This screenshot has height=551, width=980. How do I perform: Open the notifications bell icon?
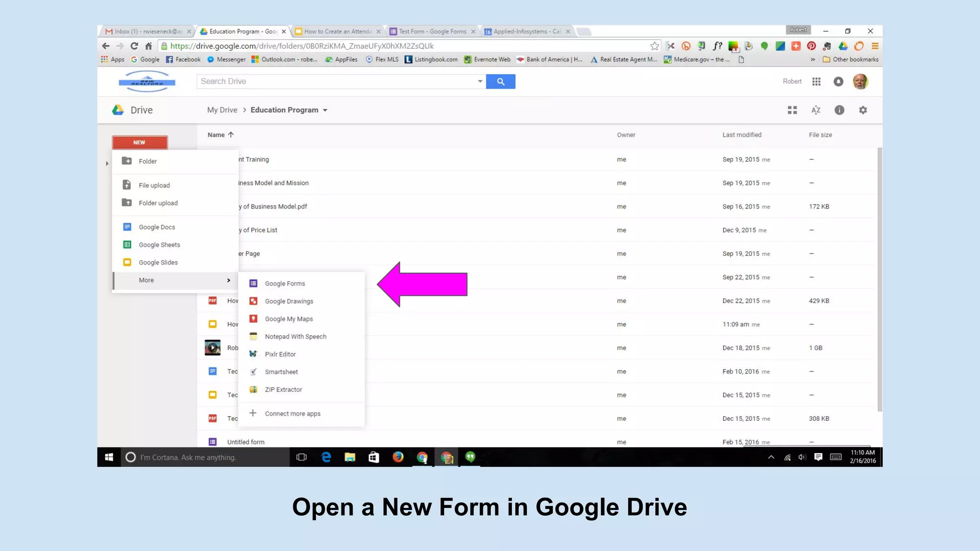pos(838,82)
